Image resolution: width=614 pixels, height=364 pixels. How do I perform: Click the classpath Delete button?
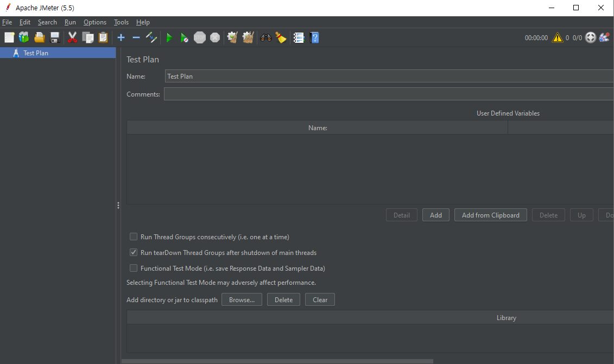coord(283,300)
